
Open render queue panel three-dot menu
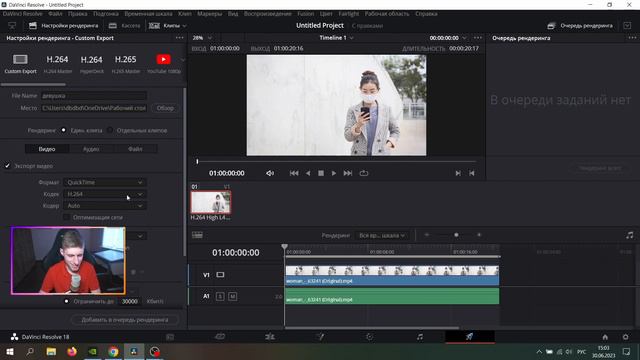point(632,38)
